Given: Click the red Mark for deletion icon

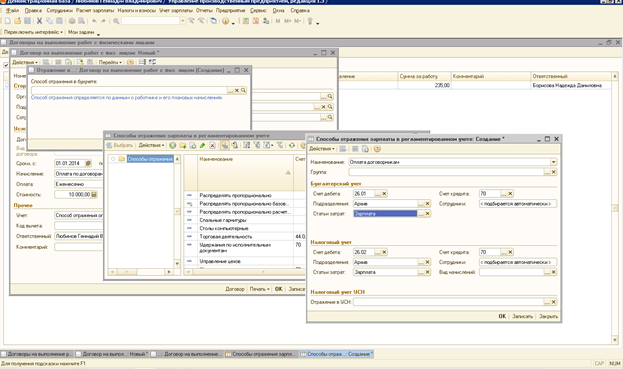Looking at the screenshot, I should click(213, 145).
